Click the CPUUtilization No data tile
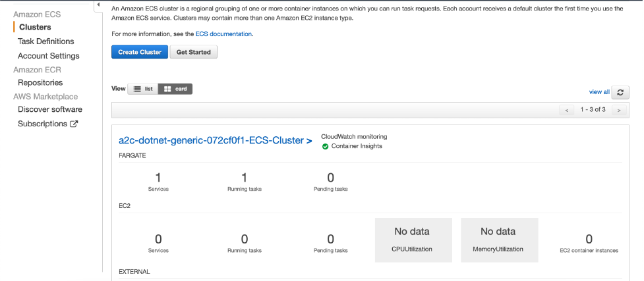Image resolution: width=644 pixels, height=281 pixels. coord(413,240)
